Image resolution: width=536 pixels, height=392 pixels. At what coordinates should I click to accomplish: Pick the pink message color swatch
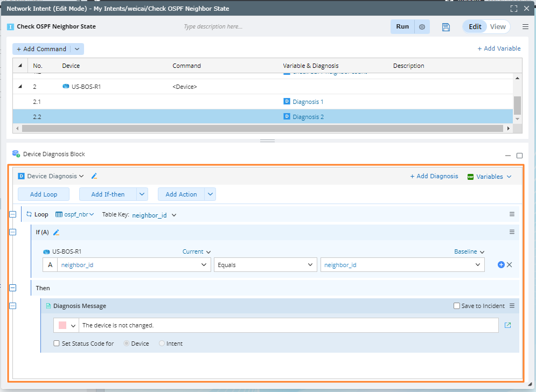[62, 325]
